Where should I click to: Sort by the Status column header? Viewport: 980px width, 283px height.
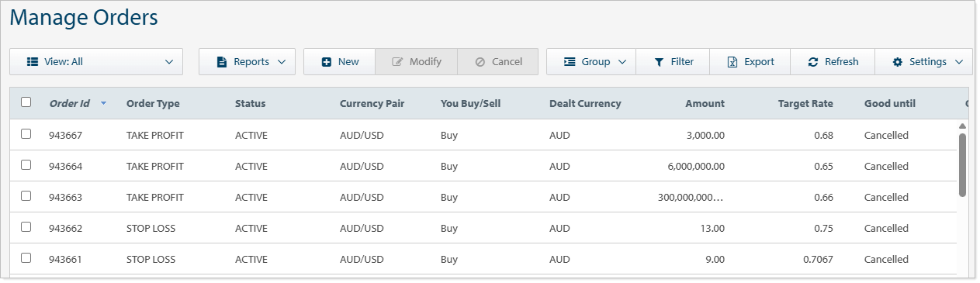click(250, 103)
